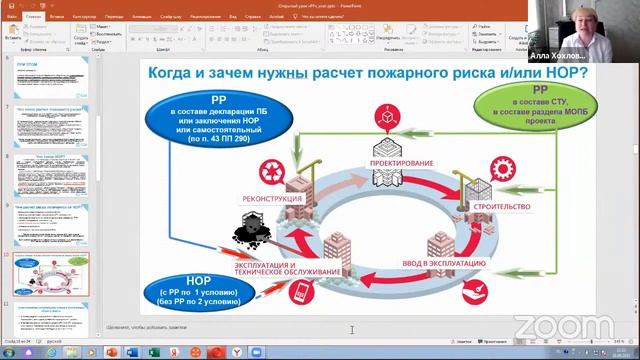Click the red hand-key icon near Ввод в эксплуатацию
The width and height of the screenshot is (640, 360).
click(475, 292)
